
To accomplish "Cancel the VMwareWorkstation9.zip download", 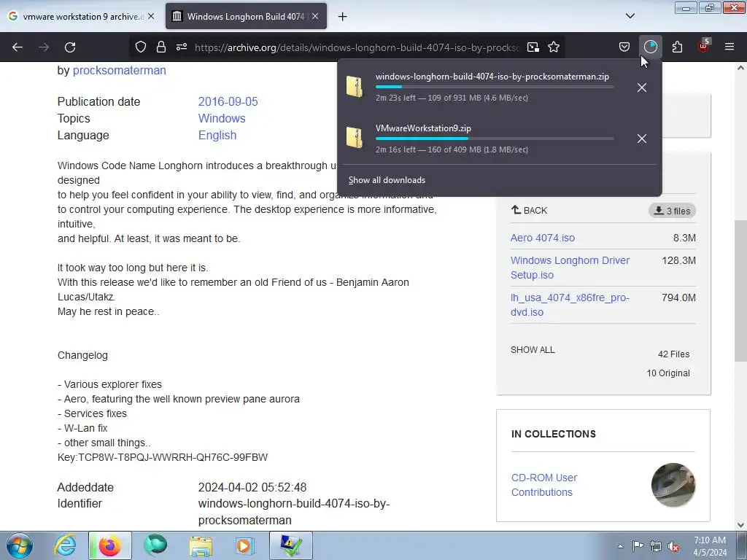I will pyautogui.click(x=642, y=139).
